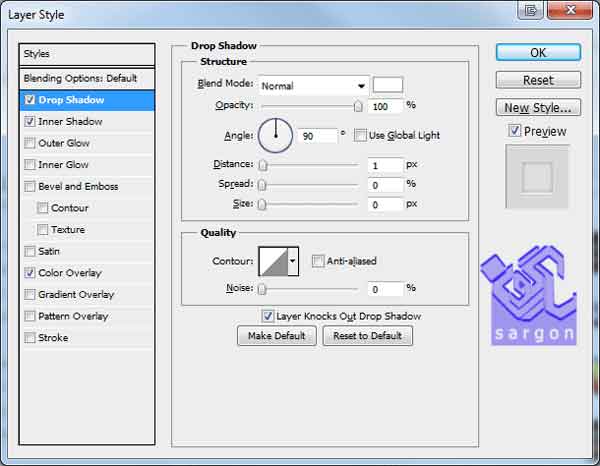
Task: Focus the Noise value field
Action: pos(386,289)
